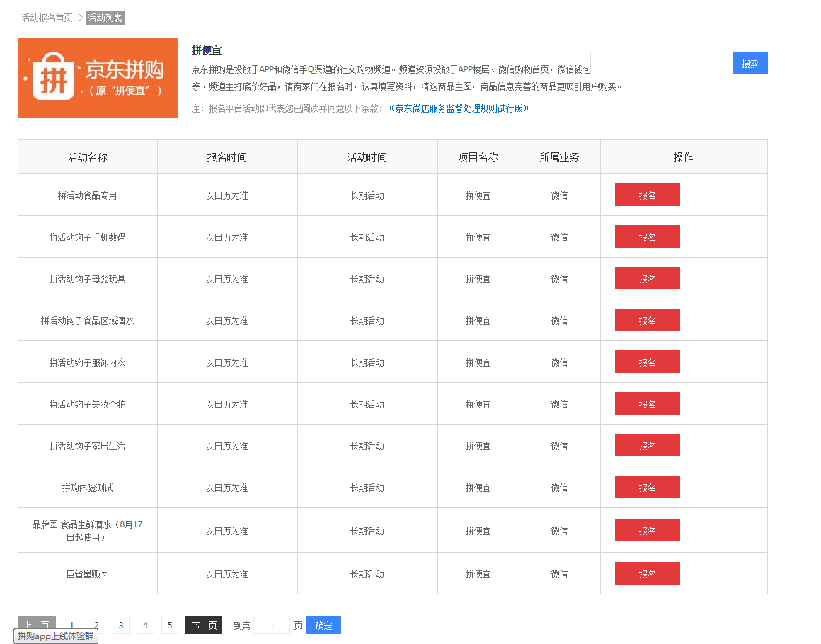
Task: Click 报名 for 拼活动钩子母婴玩具
Action: (x=647, y=278)
